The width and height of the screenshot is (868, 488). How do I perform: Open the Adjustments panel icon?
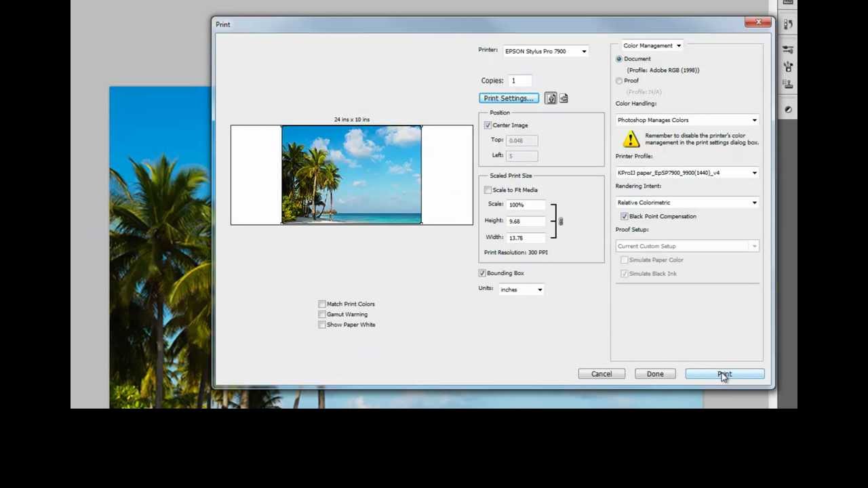tap(788, 109)
